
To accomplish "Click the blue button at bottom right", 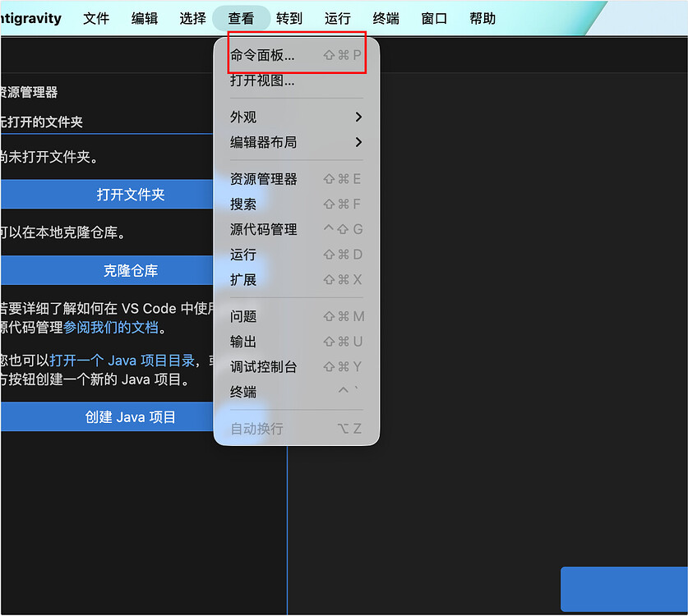I will click(625, 589).
